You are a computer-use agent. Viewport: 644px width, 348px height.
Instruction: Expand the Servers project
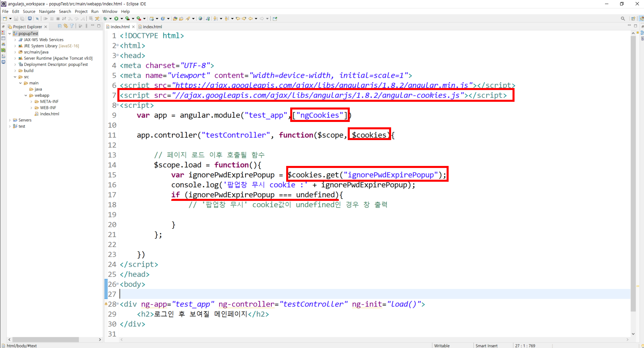(x=10, y=120)
